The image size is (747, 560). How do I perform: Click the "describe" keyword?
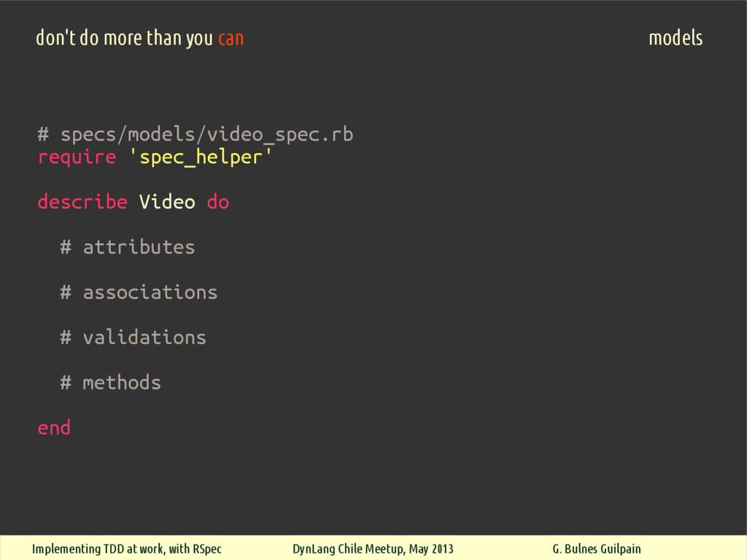82,202
